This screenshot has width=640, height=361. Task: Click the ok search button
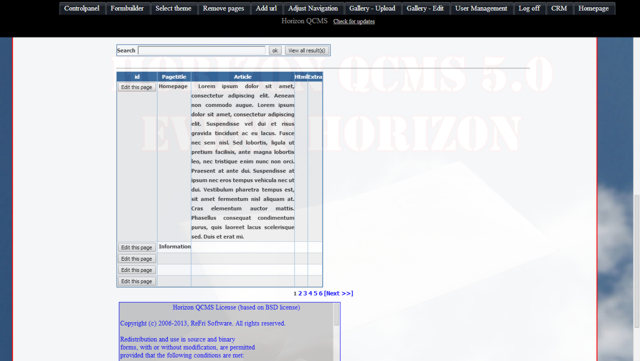[275, 50]
